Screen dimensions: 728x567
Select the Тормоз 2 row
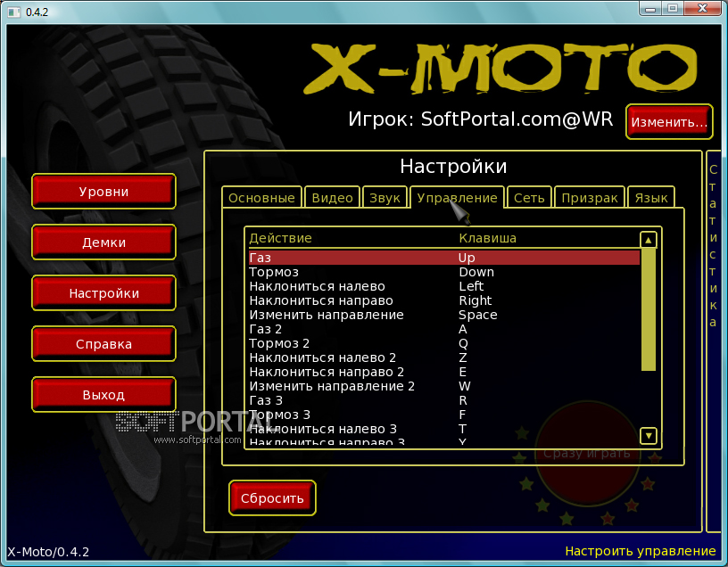(x=444, y=343)
